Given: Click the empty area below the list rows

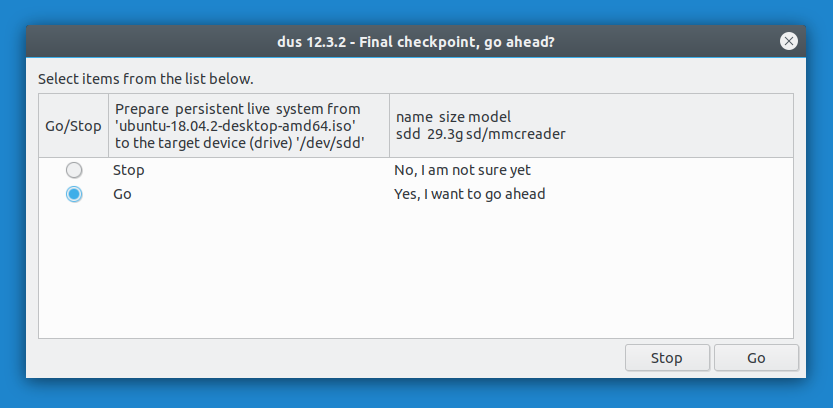Looking at the screenshot, I should [415, 271].
